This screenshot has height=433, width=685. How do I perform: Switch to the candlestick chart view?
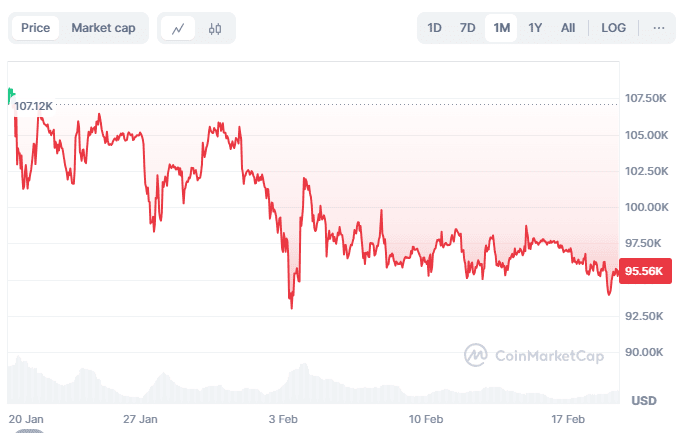point(214,28)
